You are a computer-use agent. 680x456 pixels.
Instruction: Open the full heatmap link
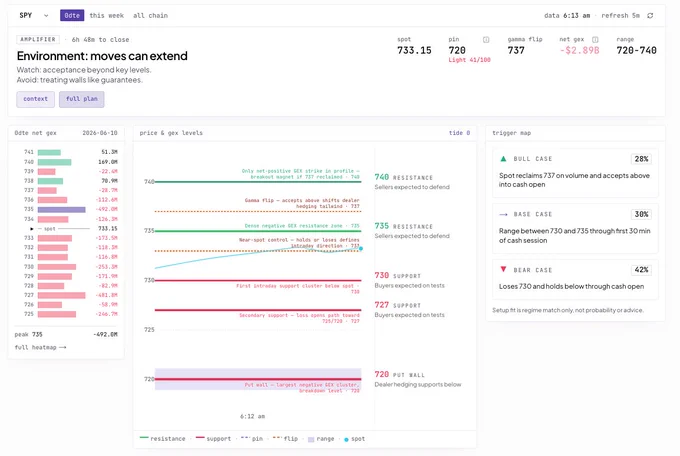40,347
